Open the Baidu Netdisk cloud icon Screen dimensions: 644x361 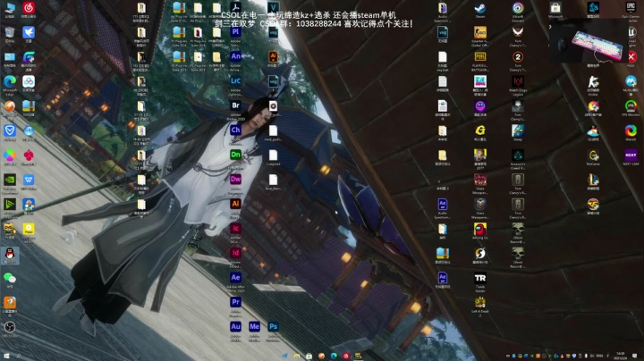click(x=29, y=81)
